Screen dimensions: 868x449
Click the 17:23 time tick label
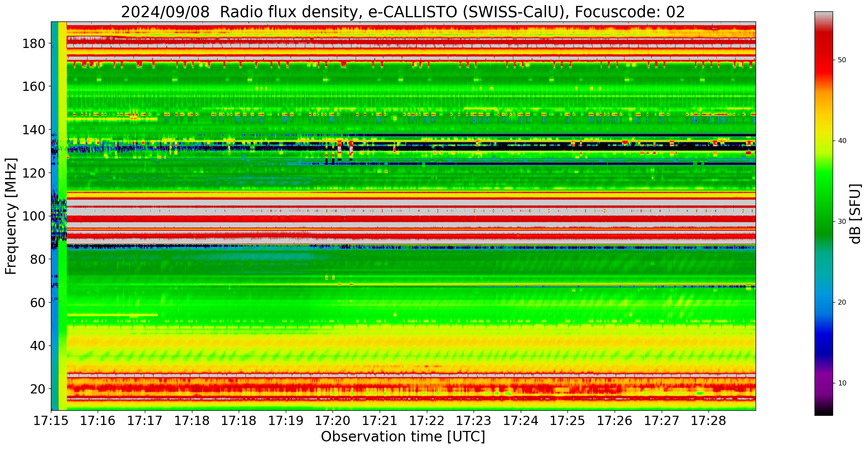click(474, 420)
